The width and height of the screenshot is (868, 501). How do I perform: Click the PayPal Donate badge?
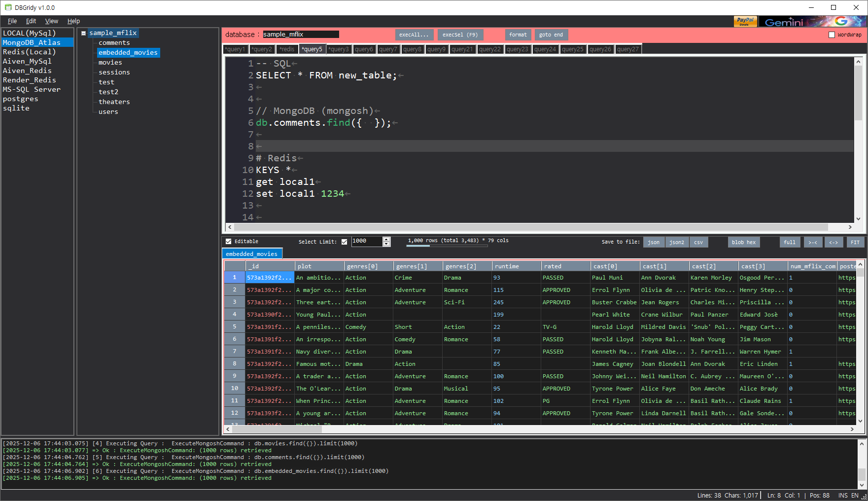pyautogui.click(x=745, y=22)
